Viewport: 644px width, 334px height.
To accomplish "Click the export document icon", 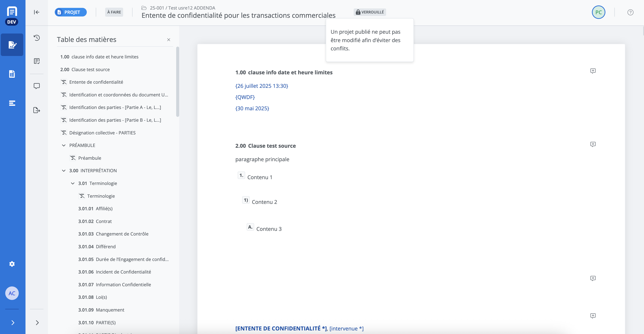I will [x=37, y=110].
